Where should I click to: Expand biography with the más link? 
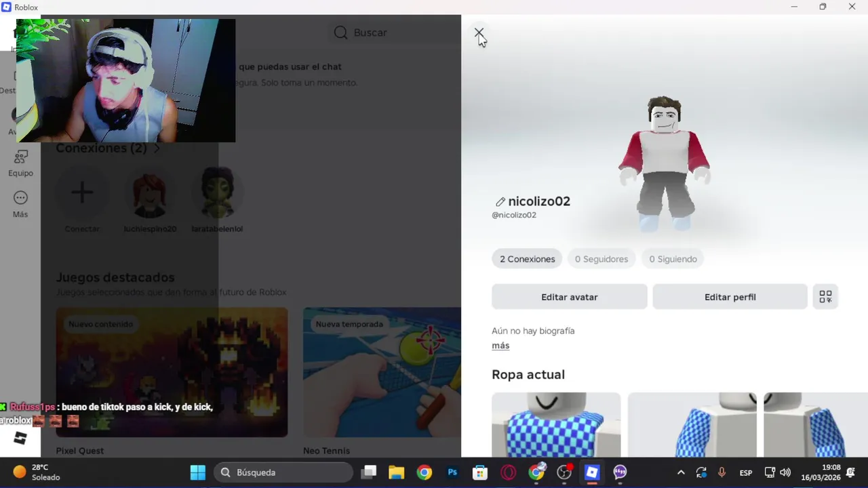coord(500,346)
